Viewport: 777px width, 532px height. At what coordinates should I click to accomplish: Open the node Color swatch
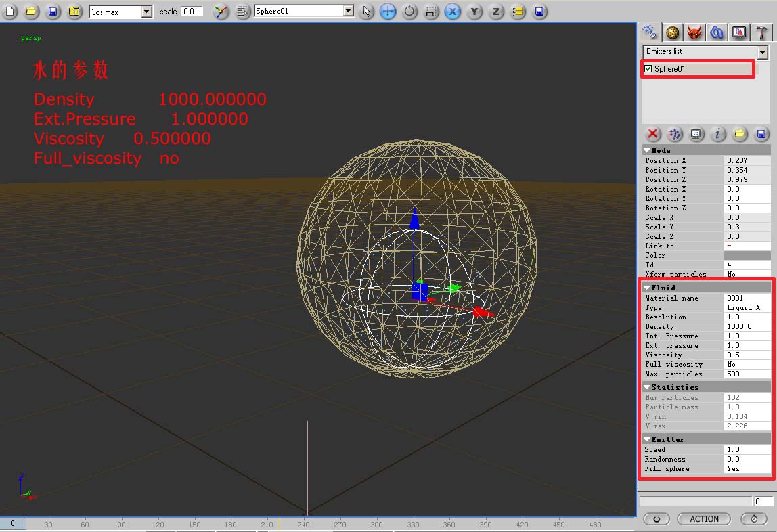coord(747,255)
